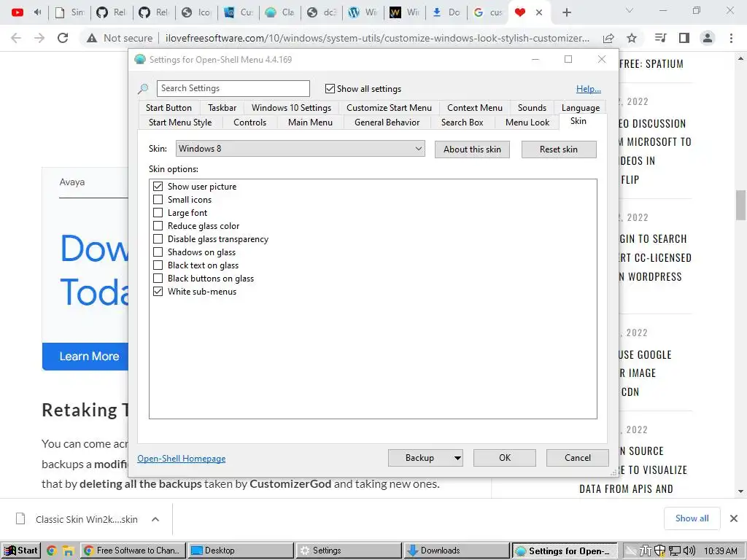
Task: Click the About this skin button
Action: click(472, 149)
